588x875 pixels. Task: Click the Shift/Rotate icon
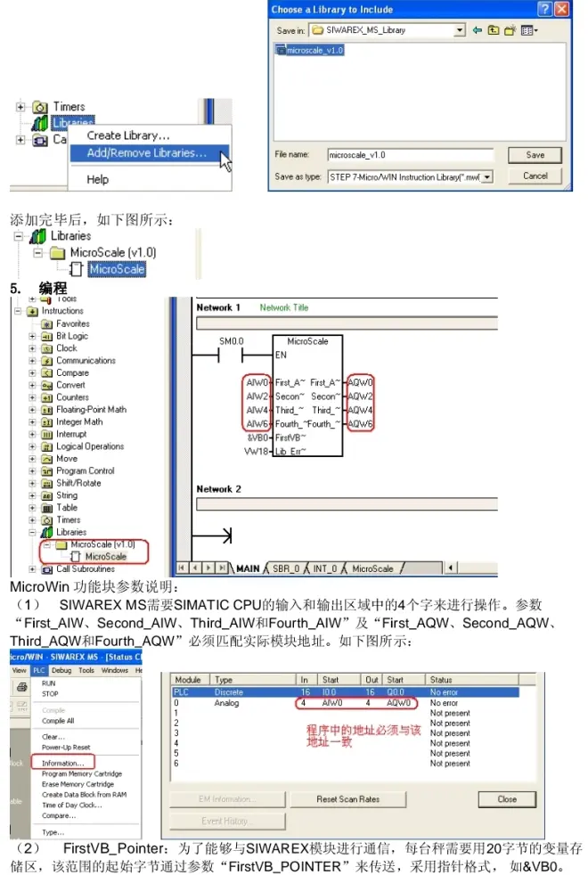pyautogui.click(x=47, y=483)
